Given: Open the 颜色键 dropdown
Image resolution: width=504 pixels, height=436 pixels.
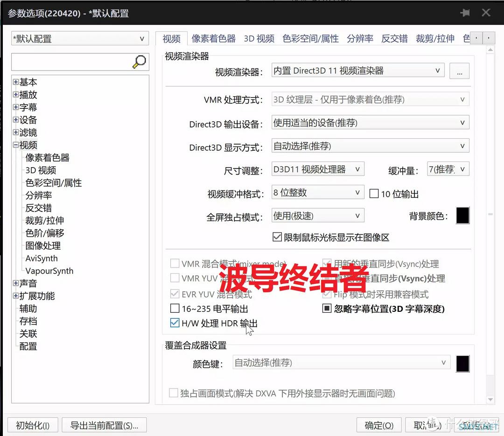Looking at the screenshot, I should click(341, 362).
